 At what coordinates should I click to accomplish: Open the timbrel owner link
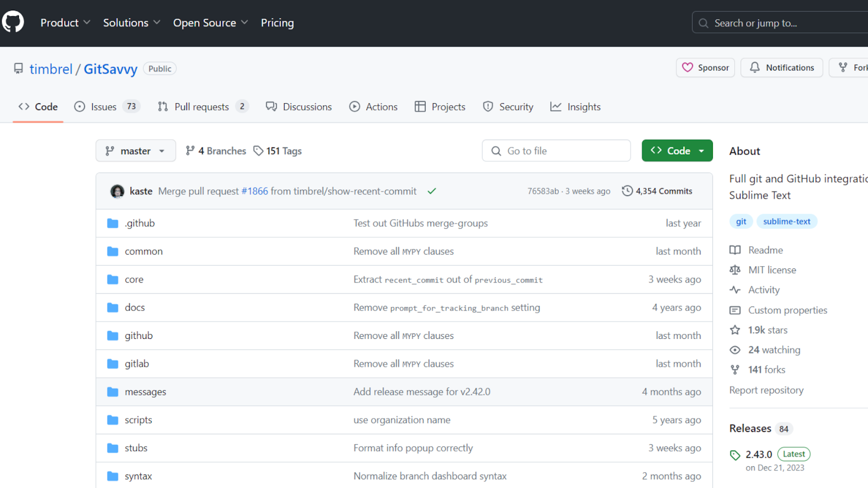point(51,69)
